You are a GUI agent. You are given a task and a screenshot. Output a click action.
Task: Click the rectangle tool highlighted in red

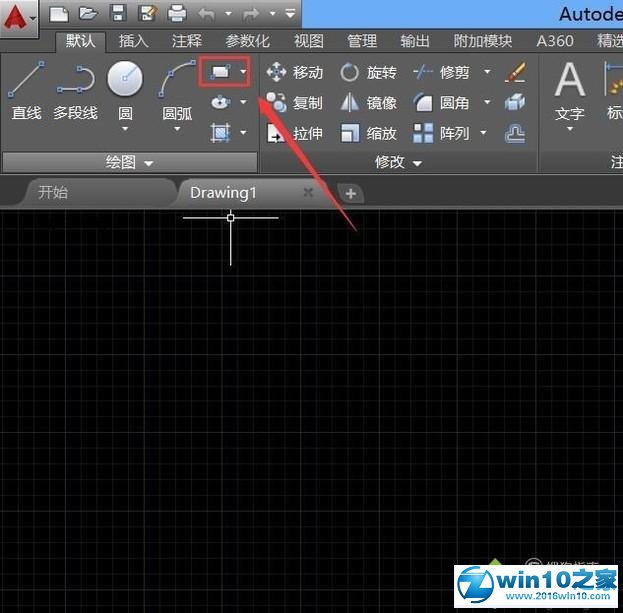point(219,72)
